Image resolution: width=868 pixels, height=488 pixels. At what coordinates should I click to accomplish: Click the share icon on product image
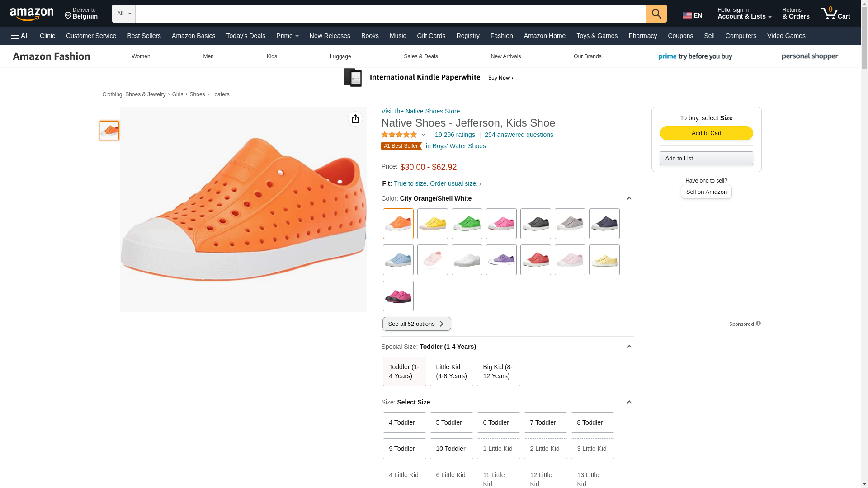355,119
